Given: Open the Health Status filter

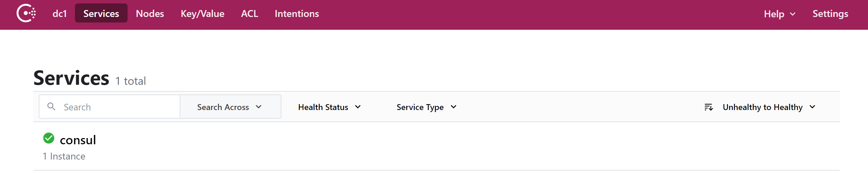Looking at the screenshot, I should [329, 107].
